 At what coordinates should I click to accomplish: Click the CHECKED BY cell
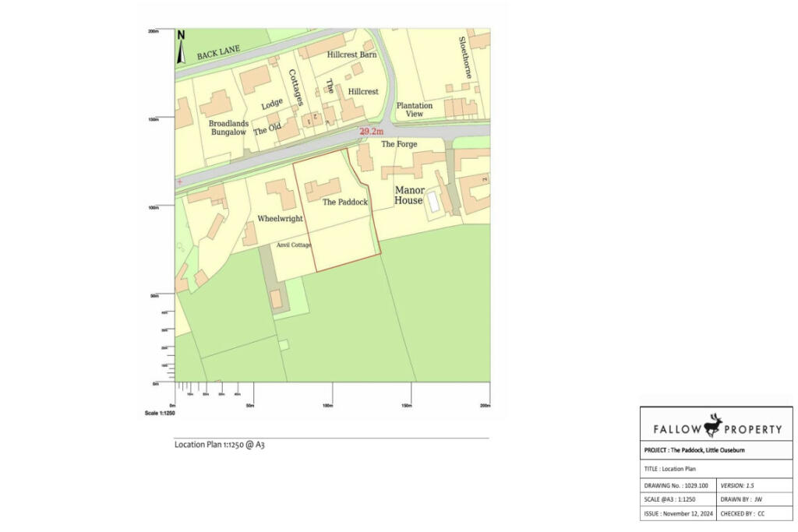coord(753,513)
